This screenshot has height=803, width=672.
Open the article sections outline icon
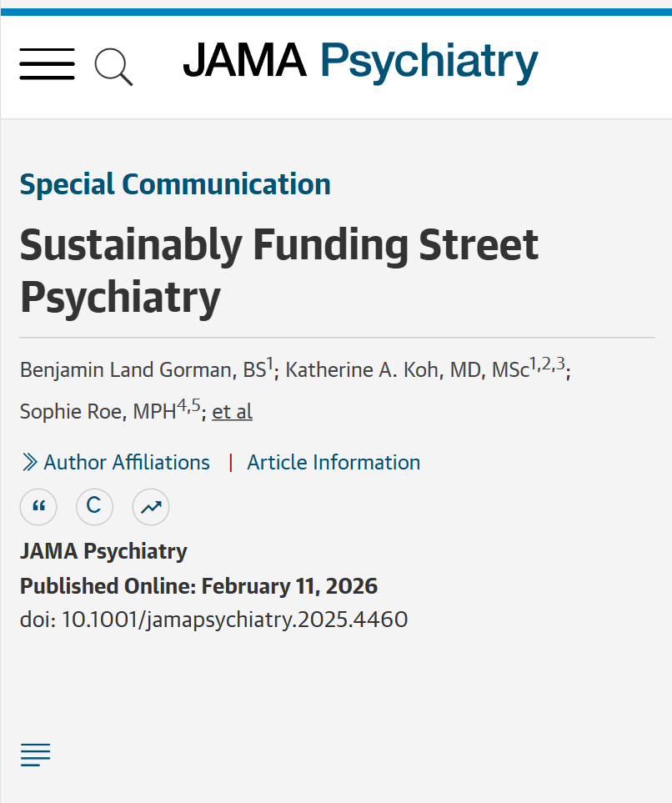pyautogui.click(x=35, y=755)
